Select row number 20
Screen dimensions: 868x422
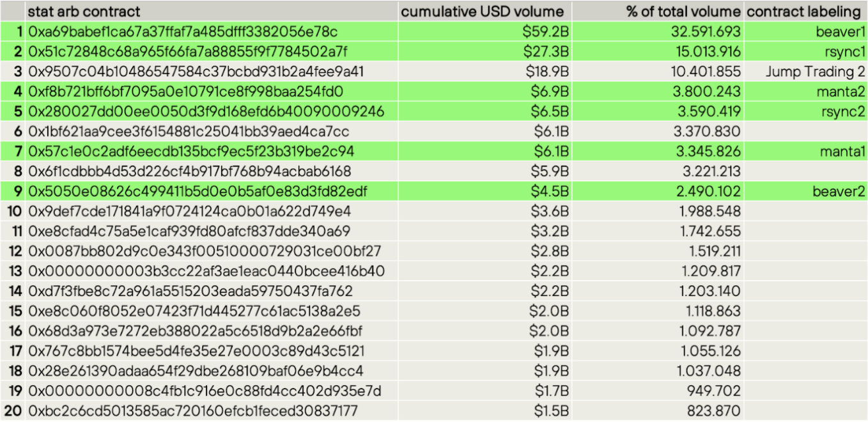pyautogui.click(x=13, y=410)
